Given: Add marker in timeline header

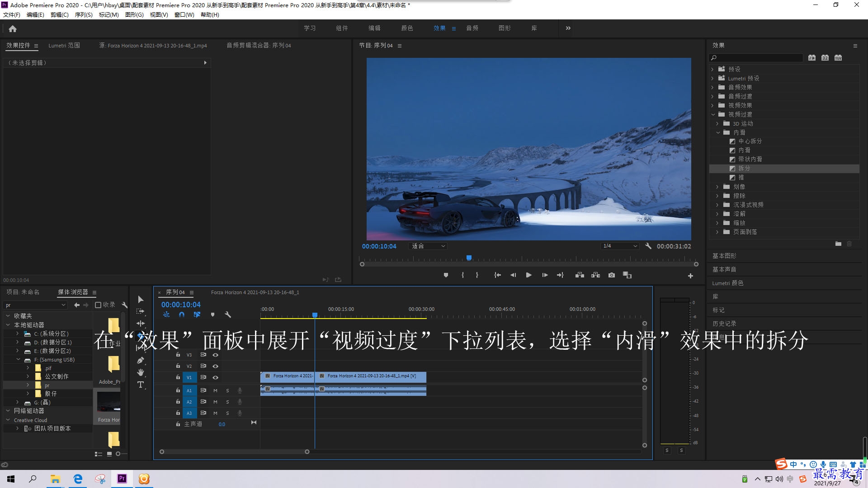Looking at the screenshot, I should point(212,314).
